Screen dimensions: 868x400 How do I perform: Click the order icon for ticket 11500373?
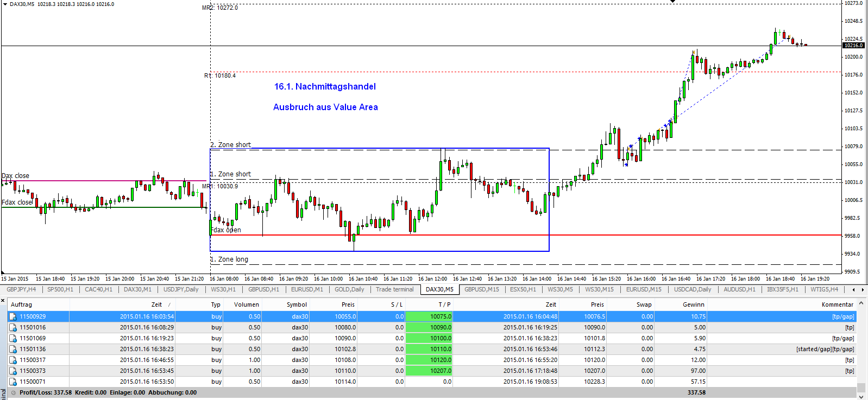click(13, 371)
